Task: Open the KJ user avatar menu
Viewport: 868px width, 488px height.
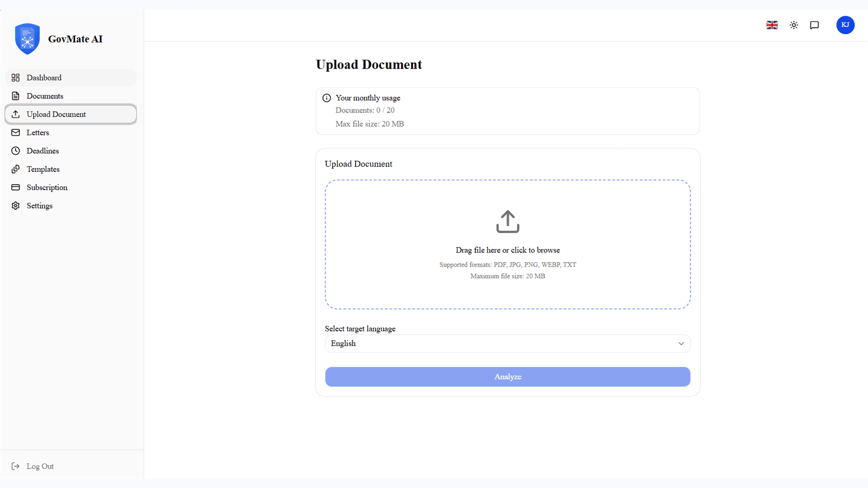Action: (x=845, y=25)
